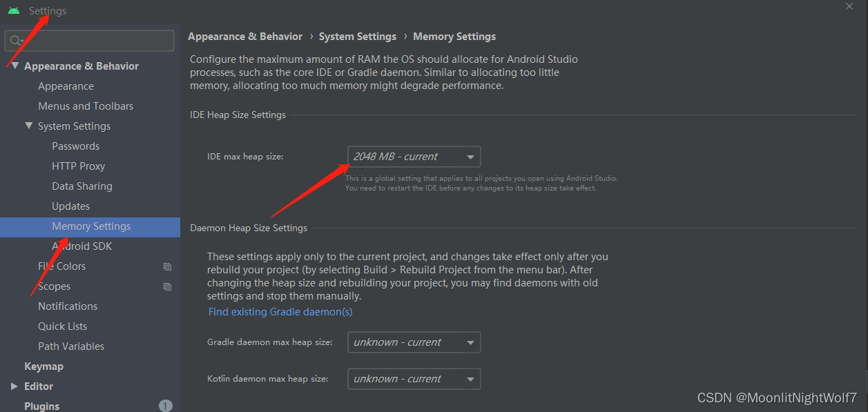Collapse the System Settings tree node
Viewport: 868px width, 412px height.
[x=29, y=126]
